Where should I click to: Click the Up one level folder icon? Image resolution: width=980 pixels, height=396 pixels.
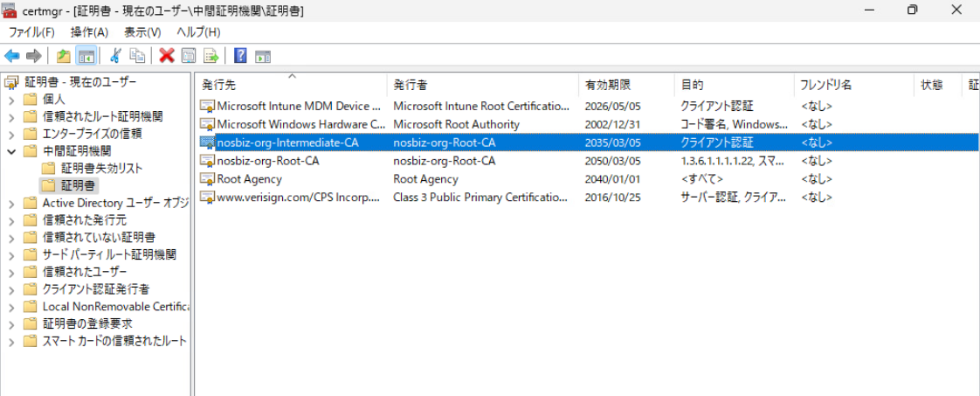[64, 56]
